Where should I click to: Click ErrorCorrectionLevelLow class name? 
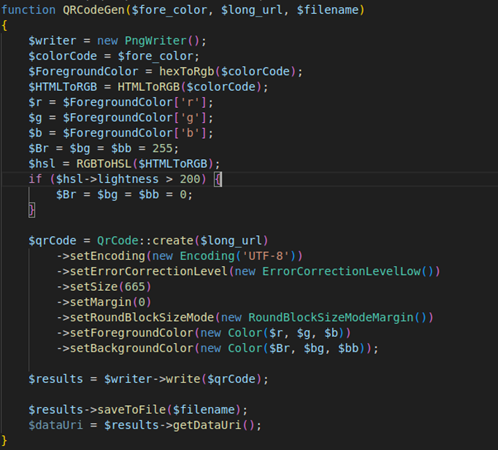point(341,271)
